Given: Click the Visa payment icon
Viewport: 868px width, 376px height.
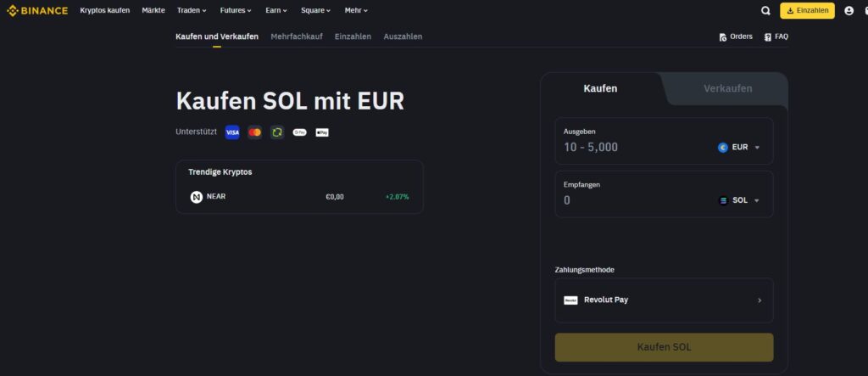Looking at the screenshot, I should [232, 132].
